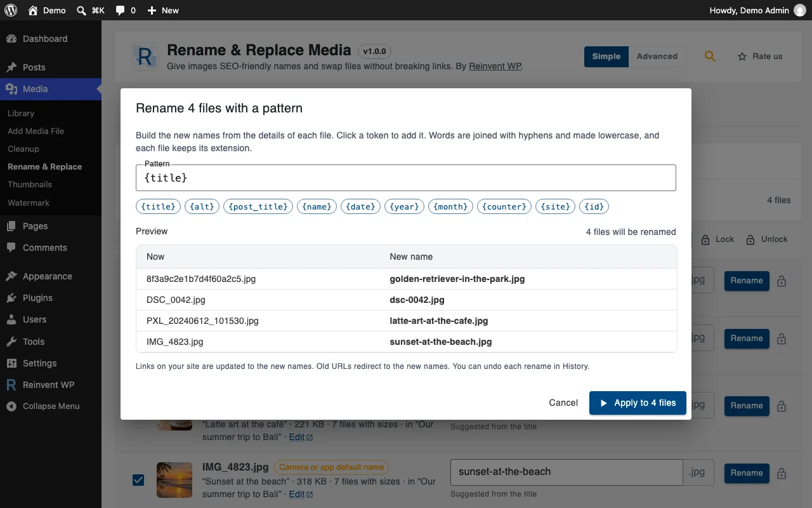
Task: Select 8f3a9c2e1b7d4f60a2c5.jpg in Now column
Action: 201,278
